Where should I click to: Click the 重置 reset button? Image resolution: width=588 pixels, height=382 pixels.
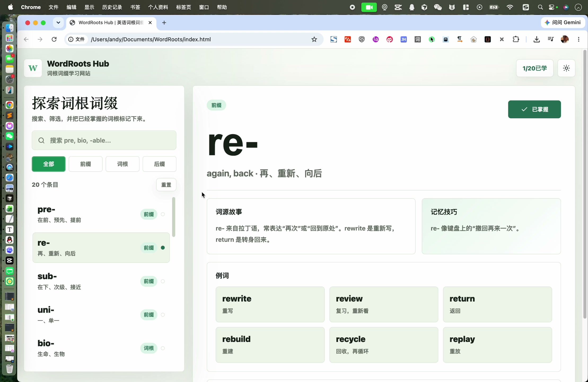pyautogui.click(x=166, y=185)
